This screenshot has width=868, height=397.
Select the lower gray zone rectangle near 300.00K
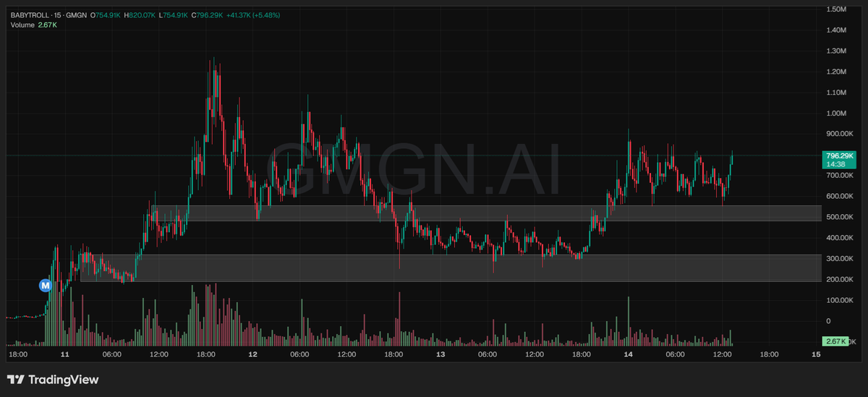tap(450, 268)
